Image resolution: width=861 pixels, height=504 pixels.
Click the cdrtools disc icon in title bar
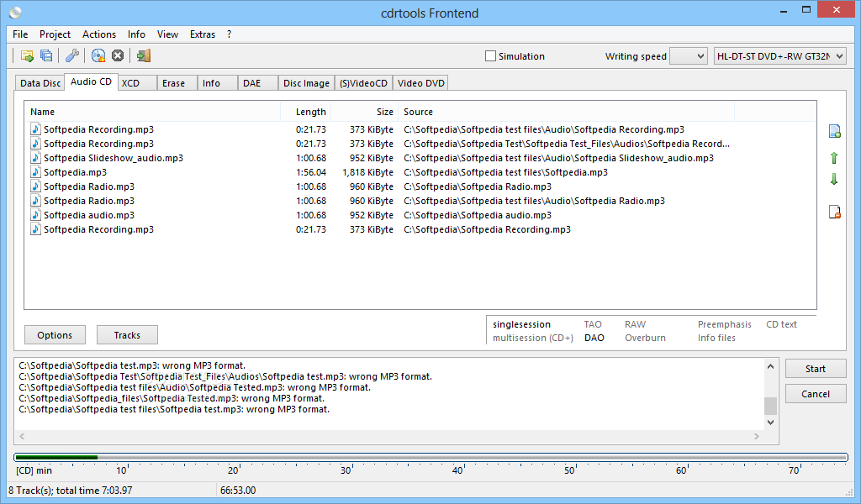pyautogui.click(x=15, y=12)
